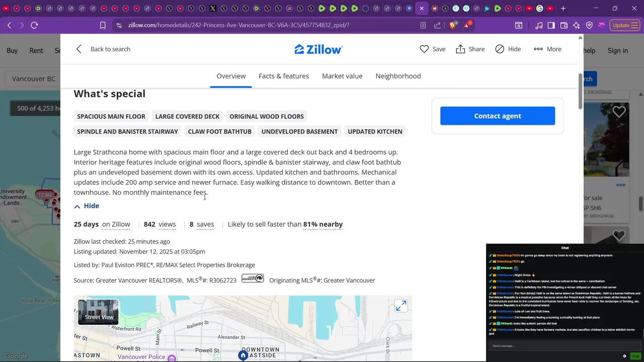Click the Zillow logo
Screen dimensions: 644x362
pyautogui.click(x=318, y=49)
